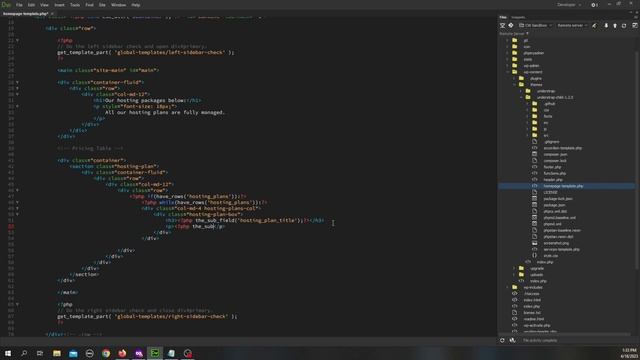
Task: Switch to the Snippets panel tab
Action: [518, 17]
